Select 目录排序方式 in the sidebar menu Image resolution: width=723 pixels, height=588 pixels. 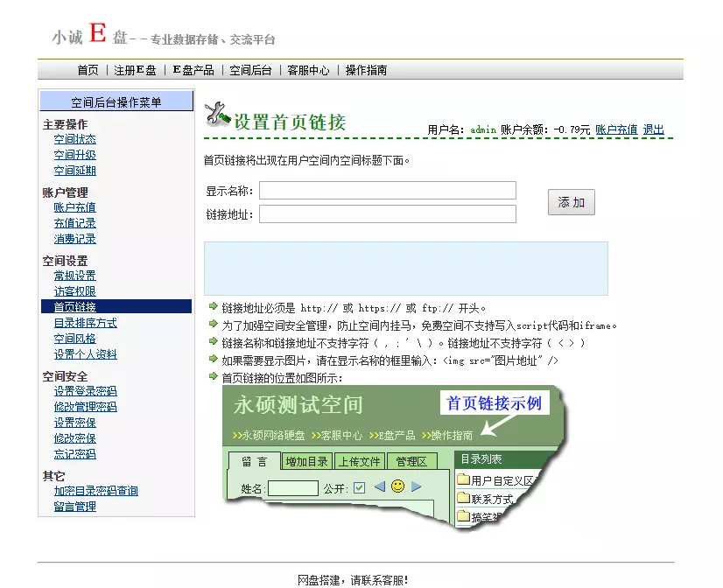pos(85,321)
